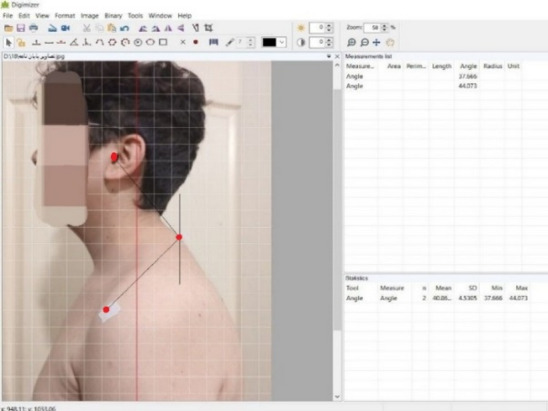548x411 pixels.
Task: Click the open file folder icon
Action: click(x=8, y=28)
